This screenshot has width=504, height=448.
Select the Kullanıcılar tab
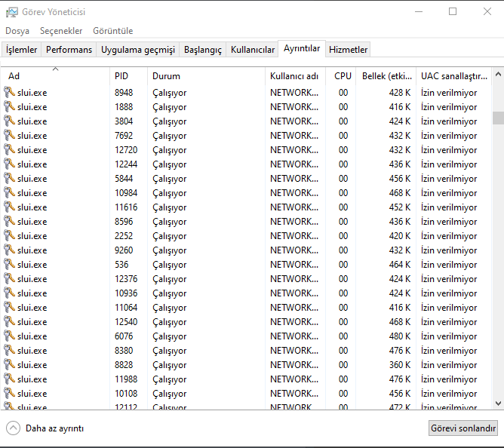click(253, 50)
